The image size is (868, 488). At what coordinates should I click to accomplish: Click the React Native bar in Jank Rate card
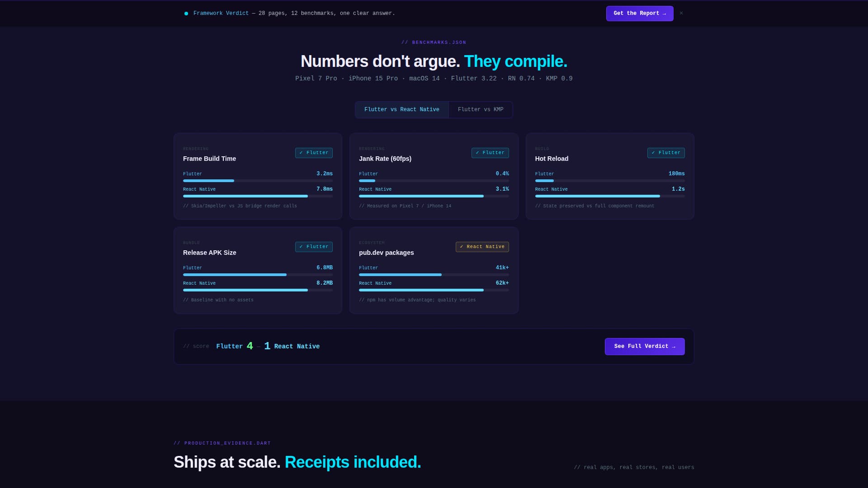[434, 196]
